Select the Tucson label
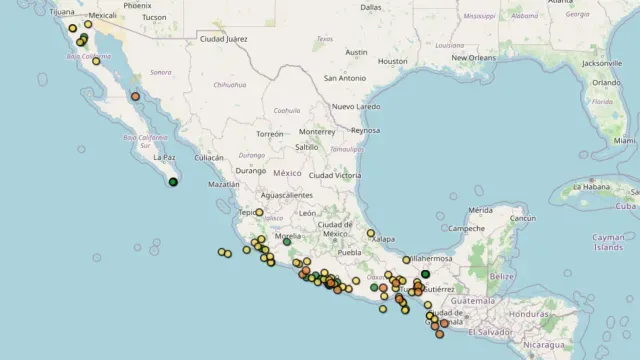The height and width of the screenshot is (360, 640). [154, 18]
